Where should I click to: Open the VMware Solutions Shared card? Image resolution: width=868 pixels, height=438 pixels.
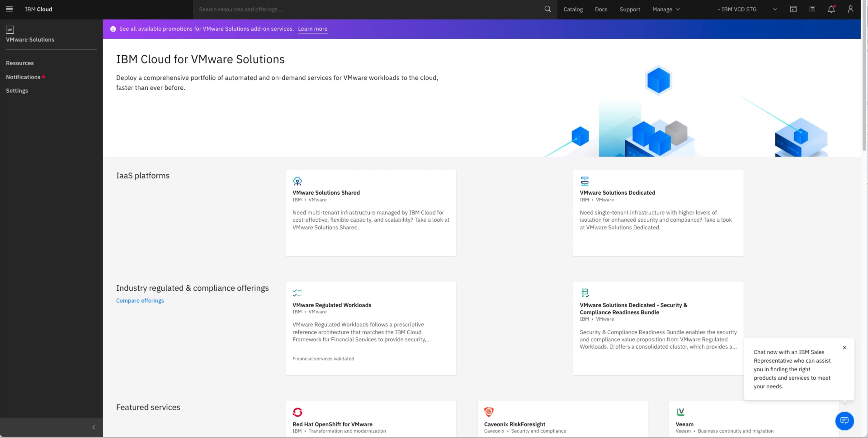point(371,212)
